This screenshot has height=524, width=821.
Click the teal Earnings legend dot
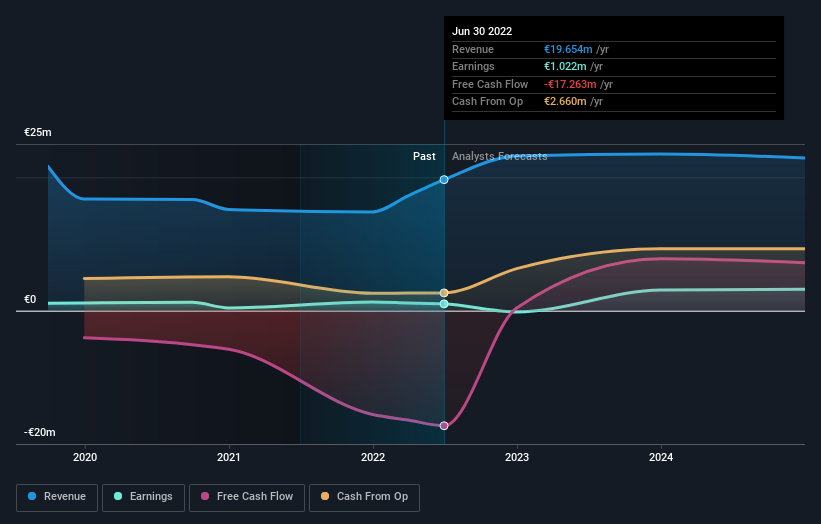coord(118,496)
